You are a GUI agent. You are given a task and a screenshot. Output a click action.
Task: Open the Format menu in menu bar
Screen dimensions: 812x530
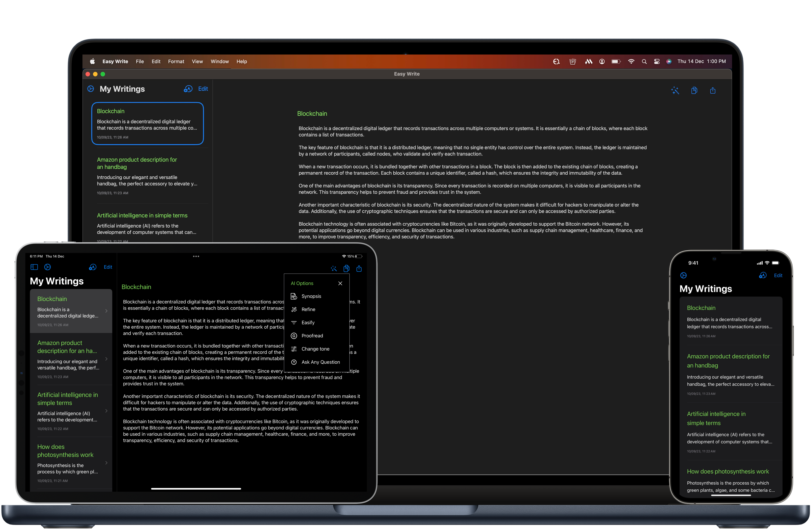click(176, 62)
